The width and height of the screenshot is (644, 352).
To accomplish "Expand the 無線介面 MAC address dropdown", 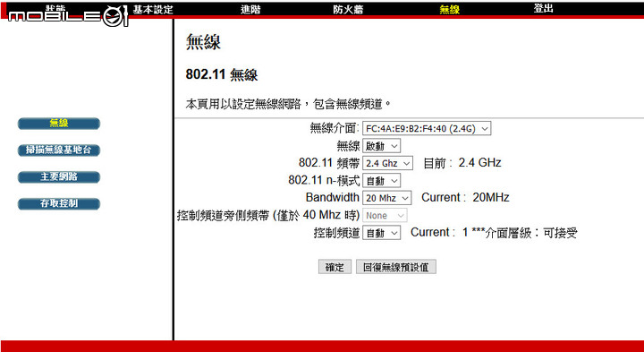I will (x=427, y=128).
